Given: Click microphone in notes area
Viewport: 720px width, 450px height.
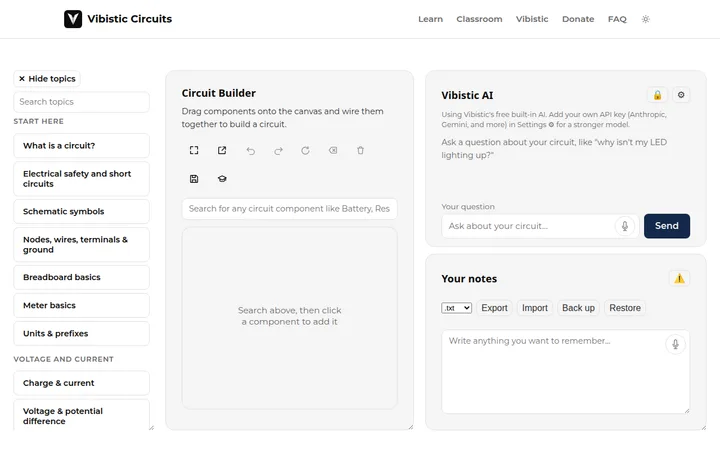Looking at the screenshot, I should pos(675,344).
